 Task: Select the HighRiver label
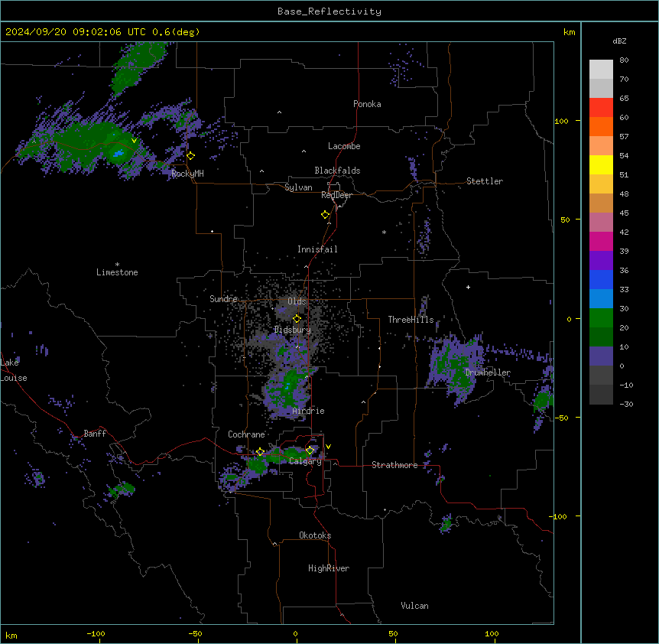pyautogui.click(x=329, y=568)
